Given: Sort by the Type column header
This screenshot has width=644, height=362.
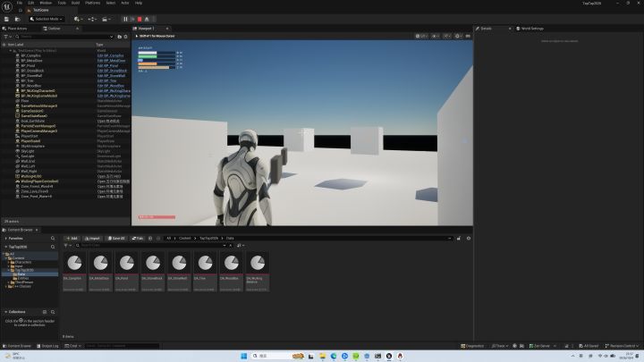Looking at the screenshot, I should click(99, 45).
